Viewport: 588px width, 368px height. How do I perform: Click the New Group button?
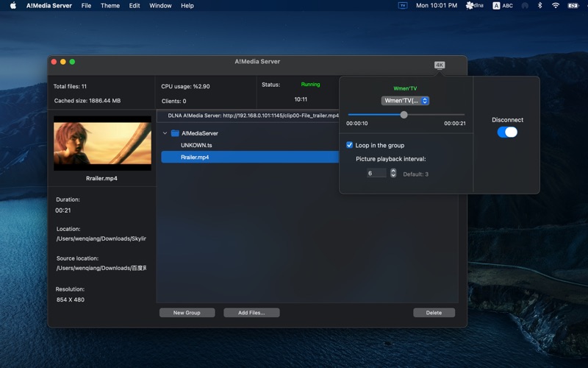point(187,313)
